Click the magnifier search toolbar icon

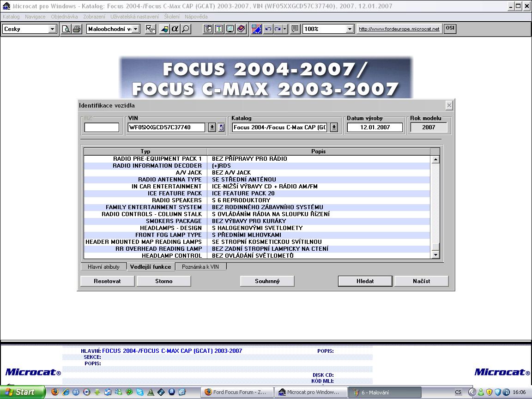[x=185, y=29]
